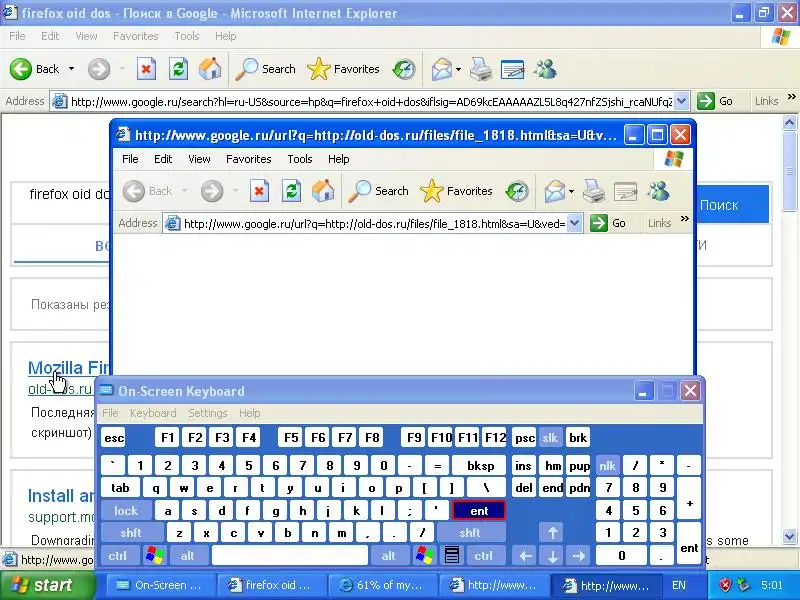The height and width of the screenshot is (600, 800).
Task: Open History in background Google window toolbar
Action: 404,69
